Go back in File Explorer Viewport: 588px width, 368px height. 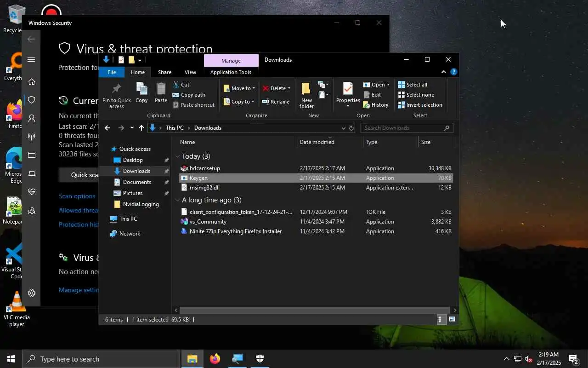point(107,128)
